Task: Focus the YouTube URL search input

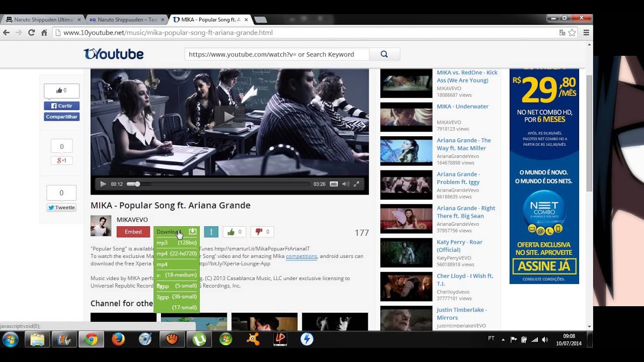Action: pos(277,54)
